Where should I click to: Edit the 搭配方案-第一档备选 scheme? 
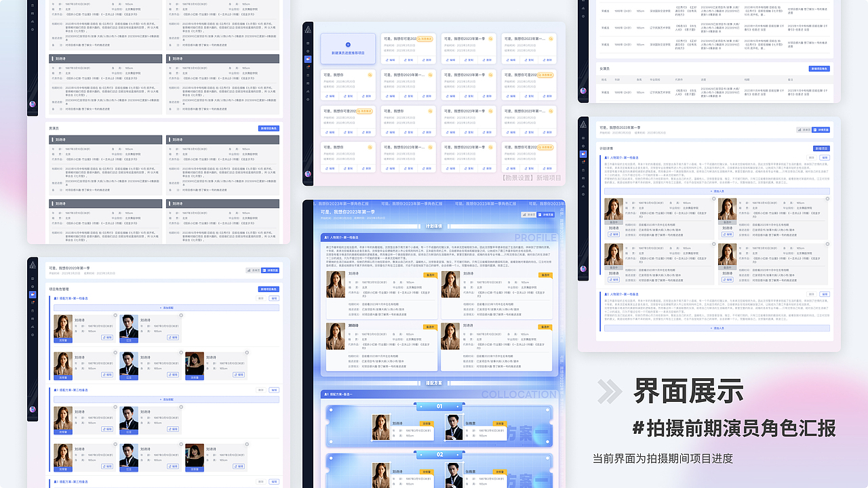click(x=274, y=298)
